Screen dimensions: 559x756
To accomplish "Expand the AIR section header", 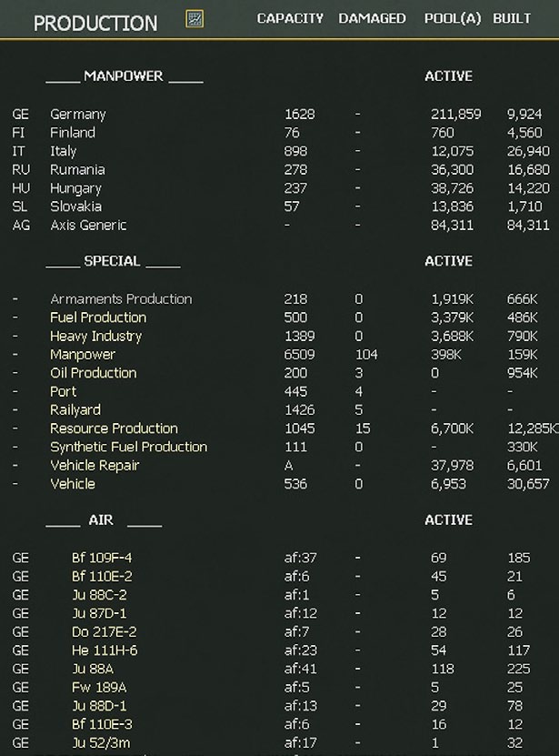I will pos(102,521).
